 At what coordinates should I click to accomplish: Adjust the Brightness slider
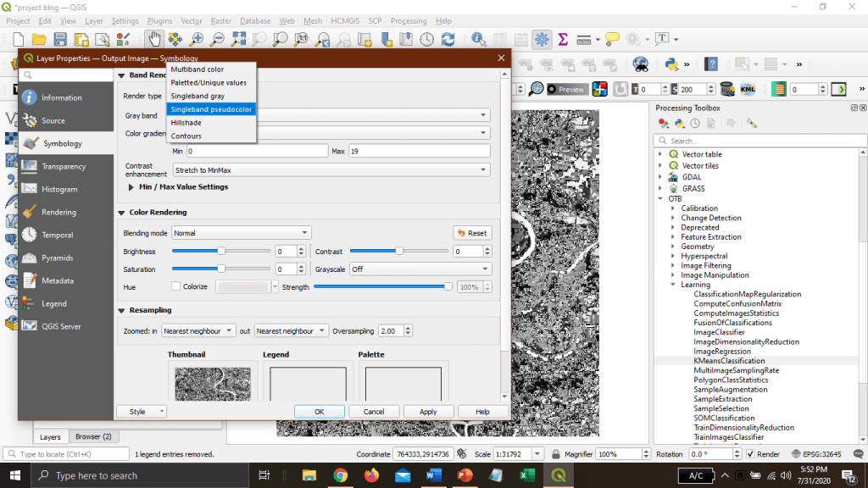[221, 251]
